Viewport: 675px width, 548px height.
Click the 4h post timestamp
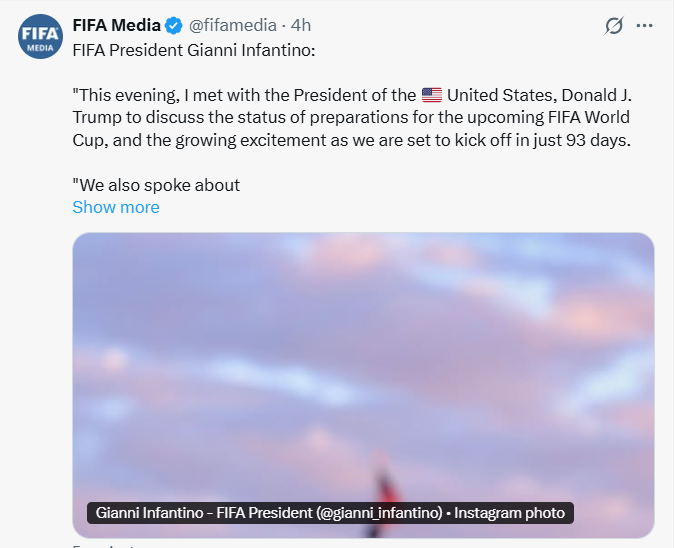[x=301, y=26]
